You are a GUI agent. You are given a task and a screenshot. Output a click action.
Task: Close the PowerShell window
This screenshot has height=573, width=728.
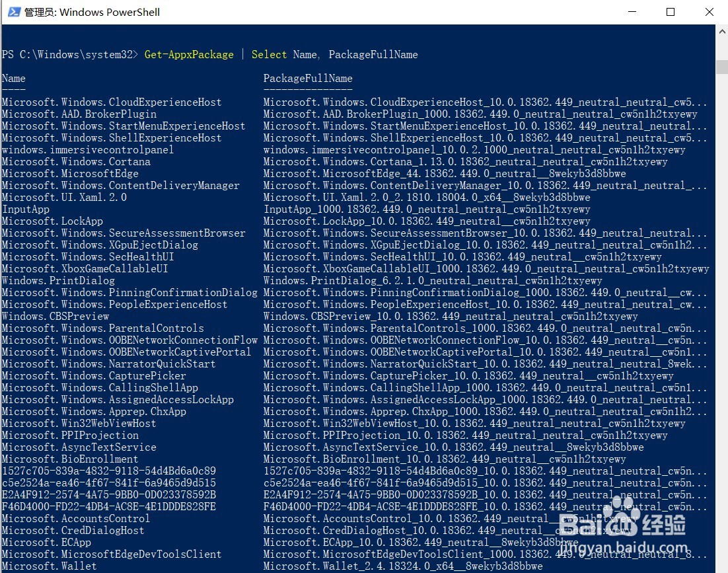(709, 12)
